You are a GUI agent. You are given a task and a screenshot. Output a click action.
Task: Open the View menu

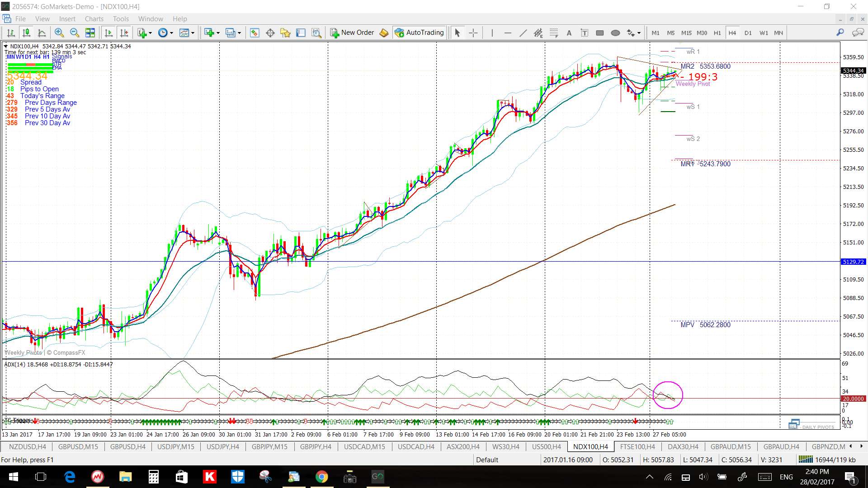(x=42, y=19)
